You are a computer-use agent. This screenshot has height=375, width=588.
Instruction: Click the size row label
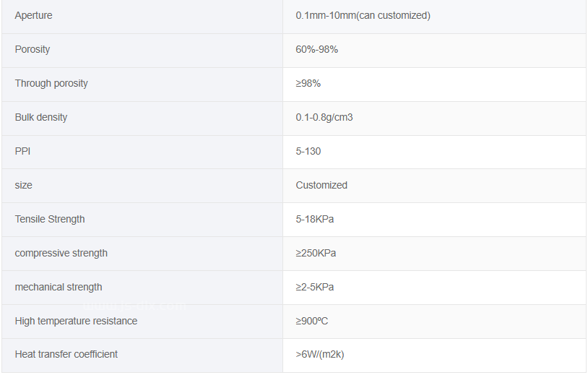point(23,185)
